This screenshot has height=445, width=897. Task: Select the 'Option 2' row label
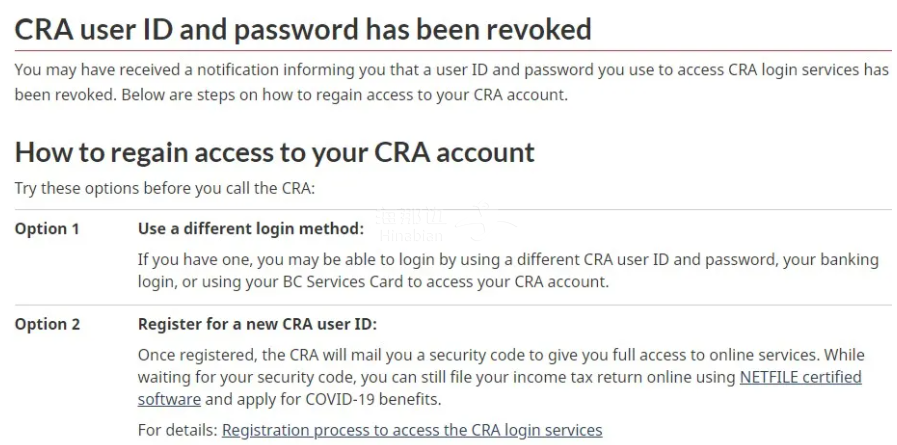tap(47, 324)
